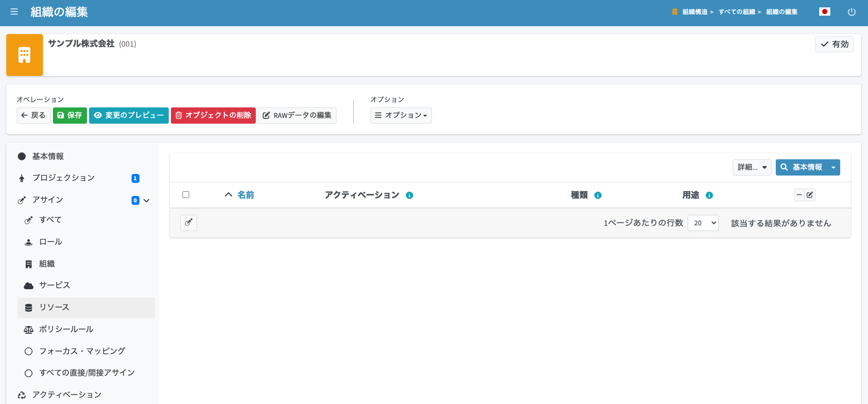Select the サービス assignments menu item
Image resolution: width=868 pixels, height=404 pixels.
point(86,286)
